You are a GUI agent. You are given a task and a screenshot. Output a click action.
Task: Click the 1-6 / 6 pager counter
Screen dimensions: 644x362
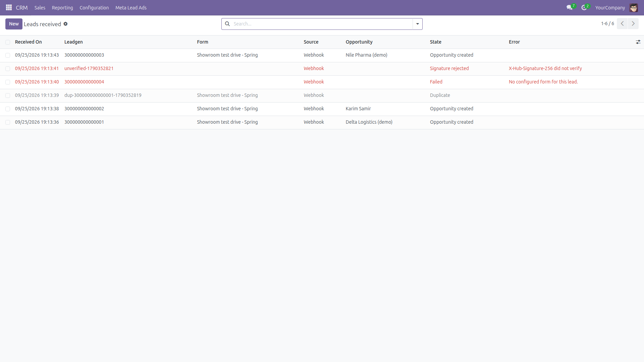(x=607, y=23)
